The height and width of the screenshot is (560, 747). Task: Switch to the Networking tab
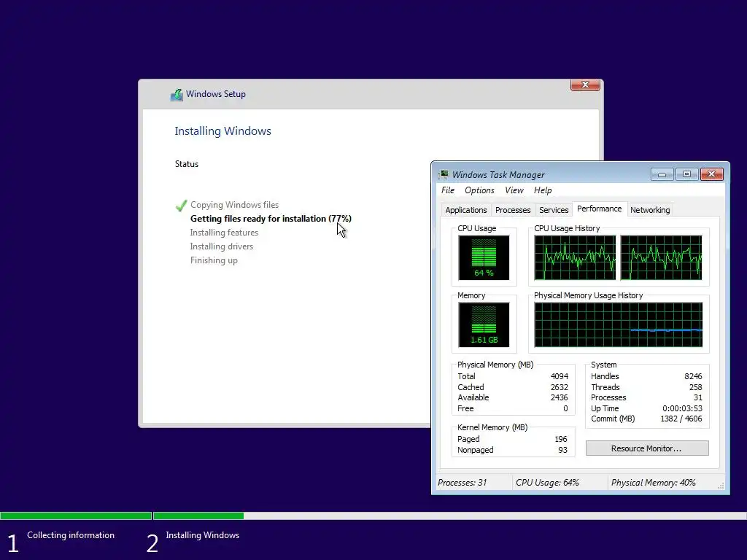click(x=650, y=210)
